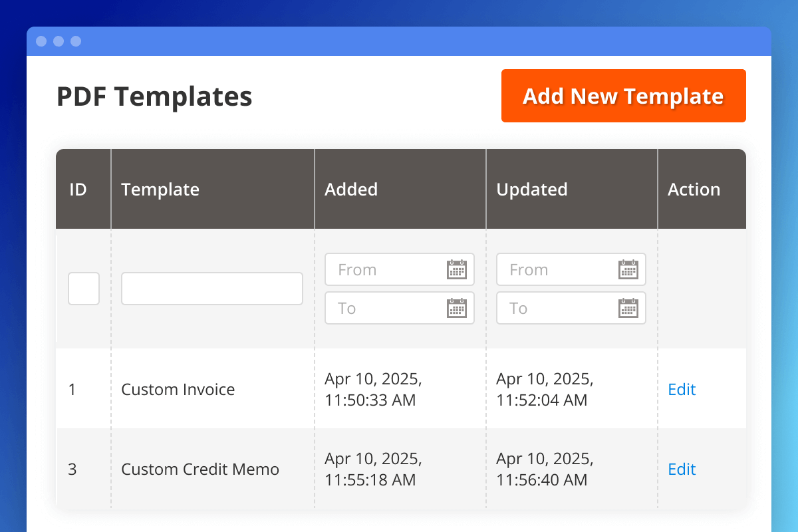Sort by the Template column header
Image resolution: width=798 pixels, height=532 pixels.
click(160, 190)
